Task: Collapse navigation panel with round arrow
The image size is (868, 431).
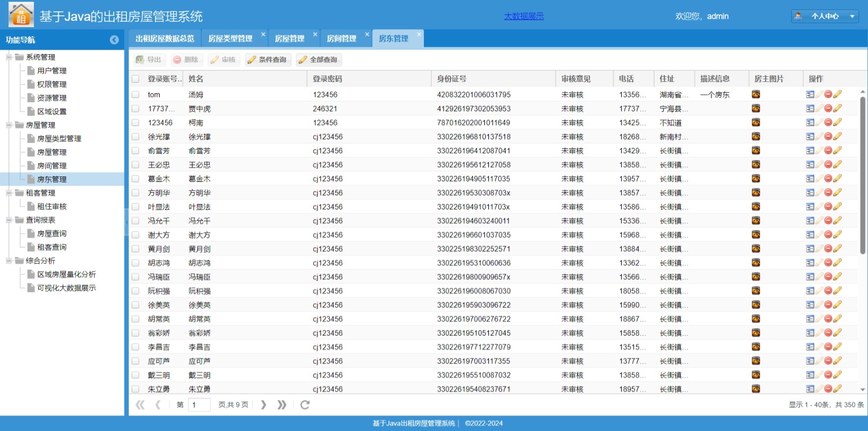Action: [114, 40]
